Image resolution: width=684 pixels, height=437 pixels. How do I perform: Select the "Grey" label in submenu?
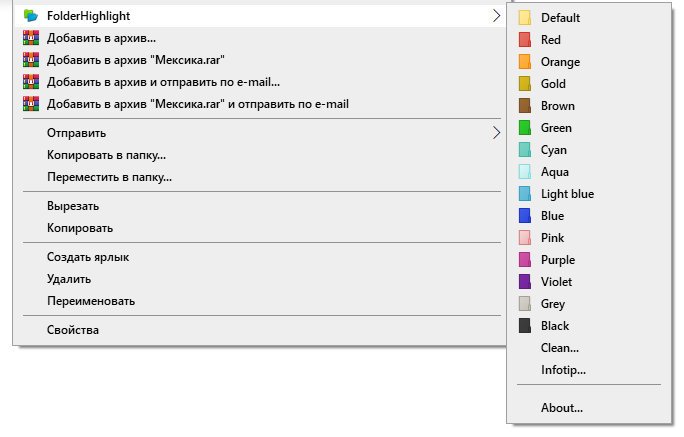coord(553,304)
